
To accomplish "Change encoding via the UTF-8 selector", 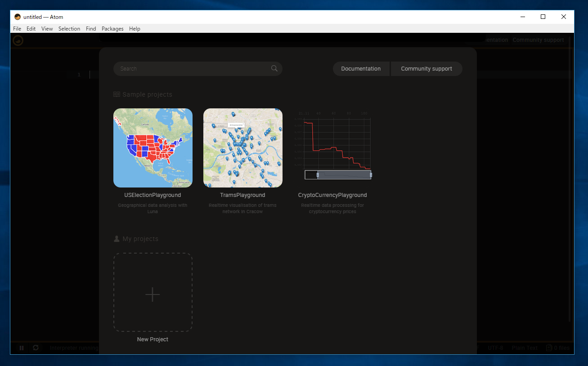I will point(495,348).
